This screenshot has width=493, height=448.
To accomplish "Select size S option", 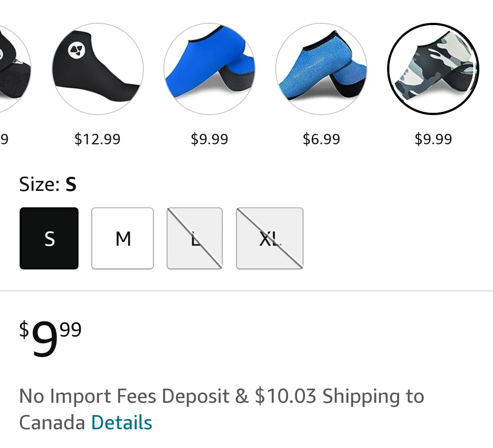I will click(49, 238).
